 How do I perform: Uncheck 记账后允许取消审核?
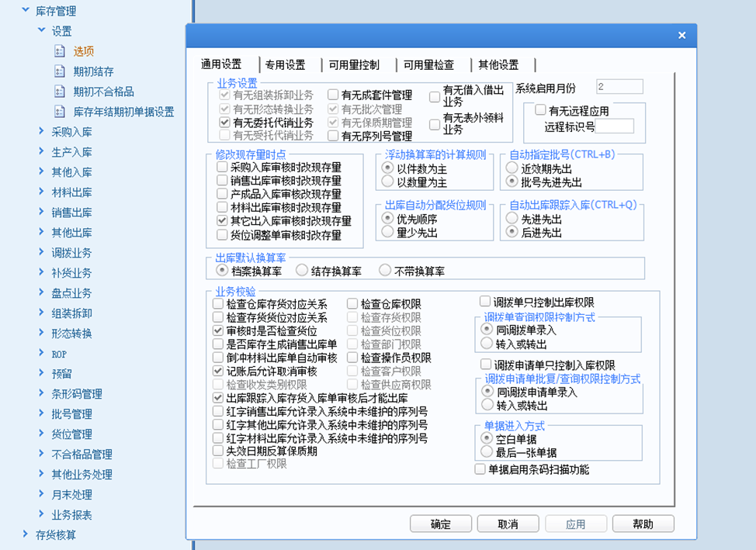(x=218, y=371)
